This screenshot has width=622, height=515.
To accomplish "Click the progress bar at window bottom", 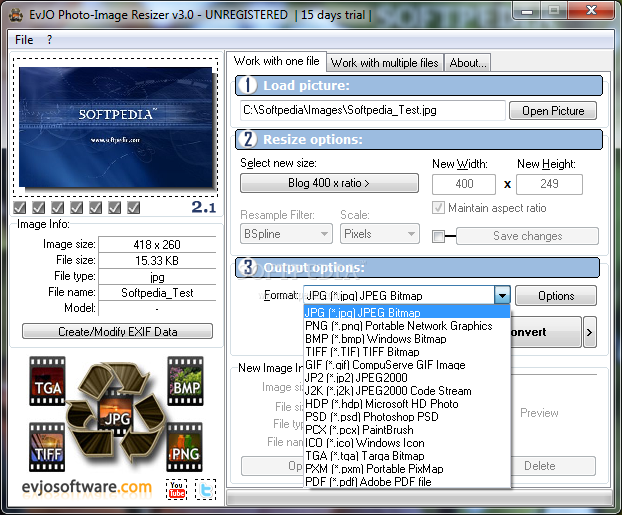I will [418, 498].
